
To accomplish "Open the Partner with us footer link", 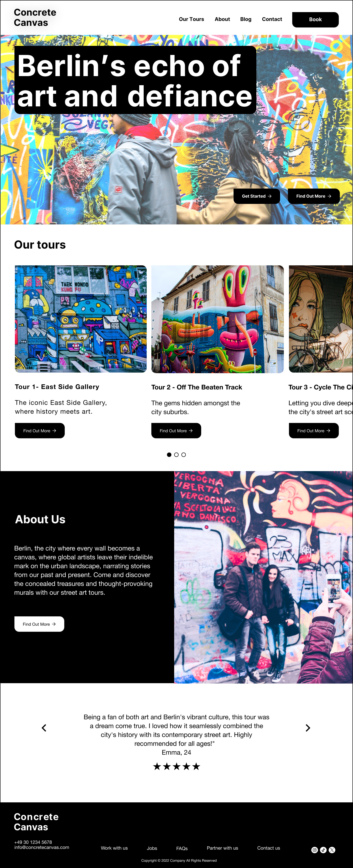I will click(x=222, y=848).
